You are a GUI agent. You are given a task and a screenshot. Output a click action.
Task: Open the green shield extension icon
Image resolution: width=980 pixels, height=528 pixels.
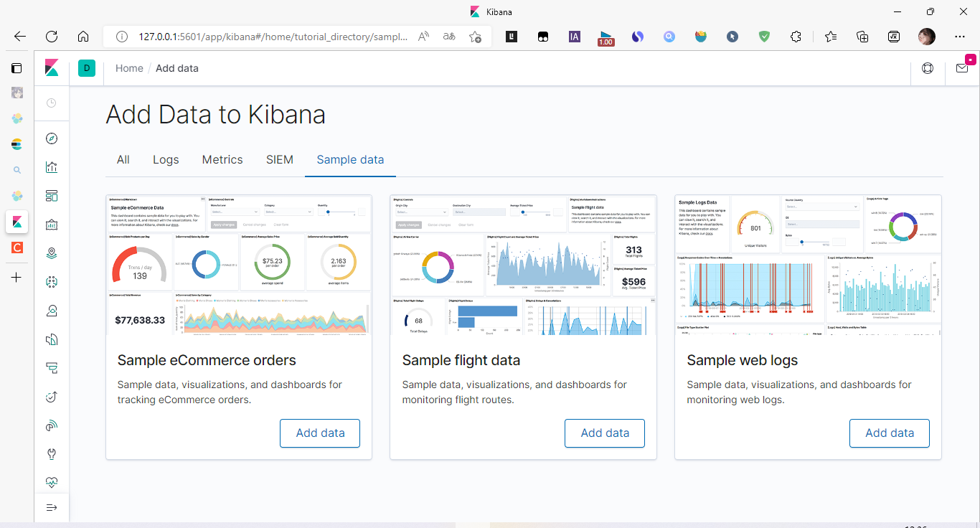[764, 37]
